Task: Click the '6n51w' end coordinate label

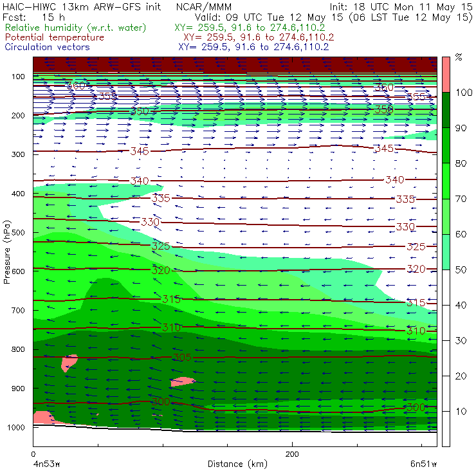Action: [x=423, y=464]
